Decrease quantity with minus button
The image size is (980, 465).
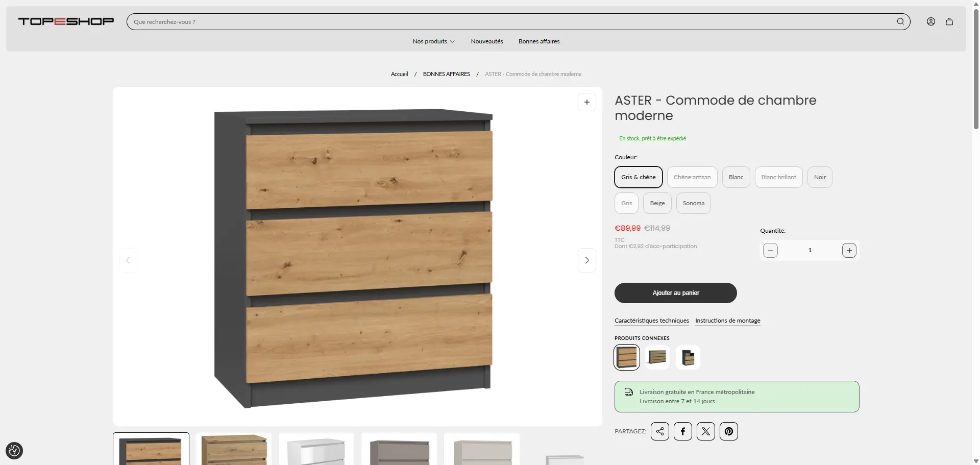tap(771, 251)
